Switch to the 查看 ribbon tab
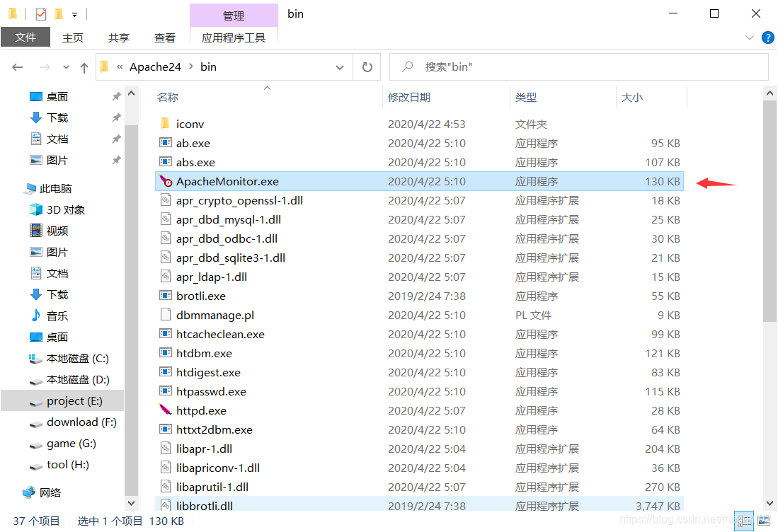Screen dimensions: 778x532 pyautogui.click(x=165, y=37)
